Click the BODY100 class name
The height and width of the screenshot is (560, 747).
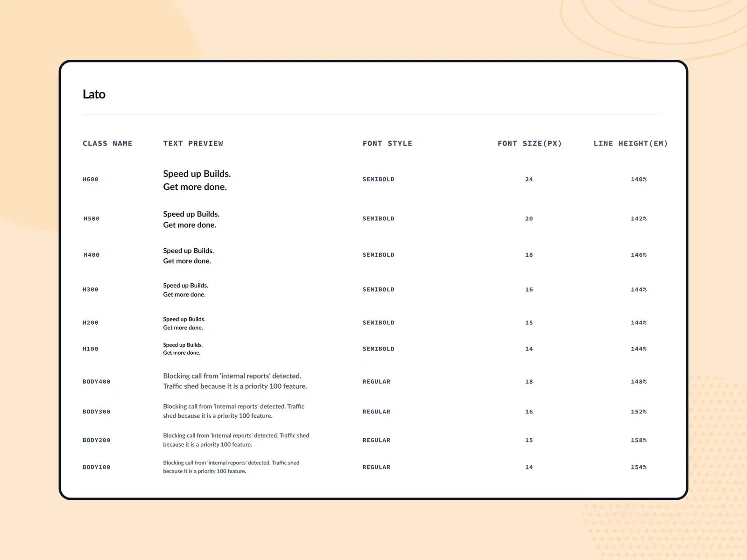click(x=97, y=467)
